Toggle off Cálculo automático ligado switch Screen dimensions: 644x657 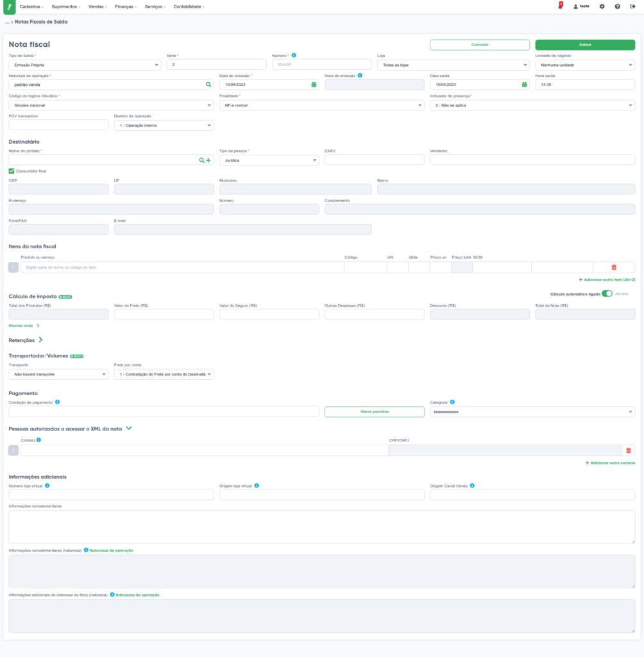click(x=607, y=294)
